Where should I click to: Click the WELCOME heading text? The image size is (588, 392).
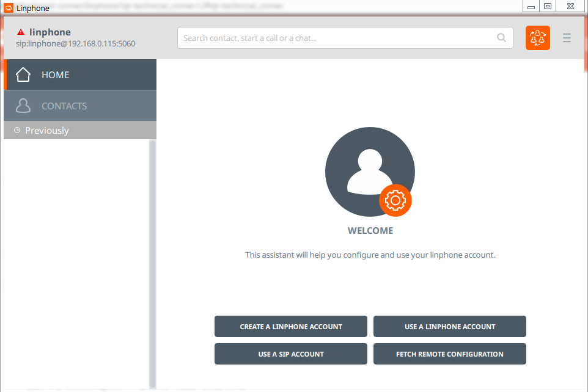point(370,230)
